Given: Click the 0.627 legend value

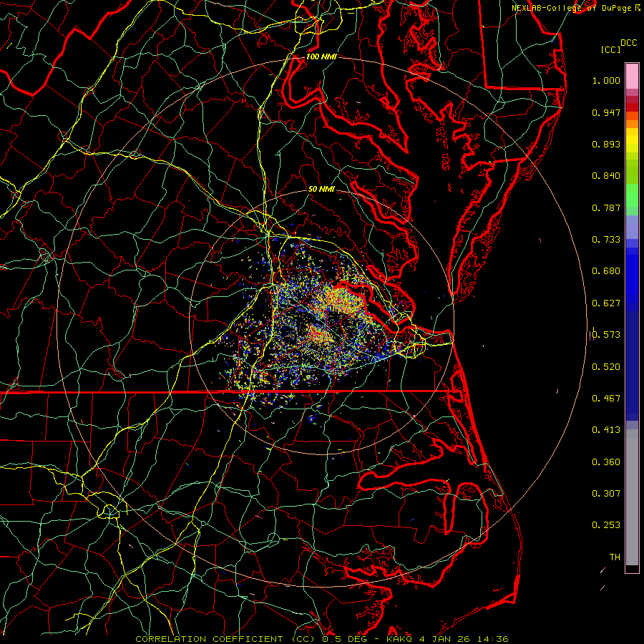Looking at the screenshot, I should (606, 303).
